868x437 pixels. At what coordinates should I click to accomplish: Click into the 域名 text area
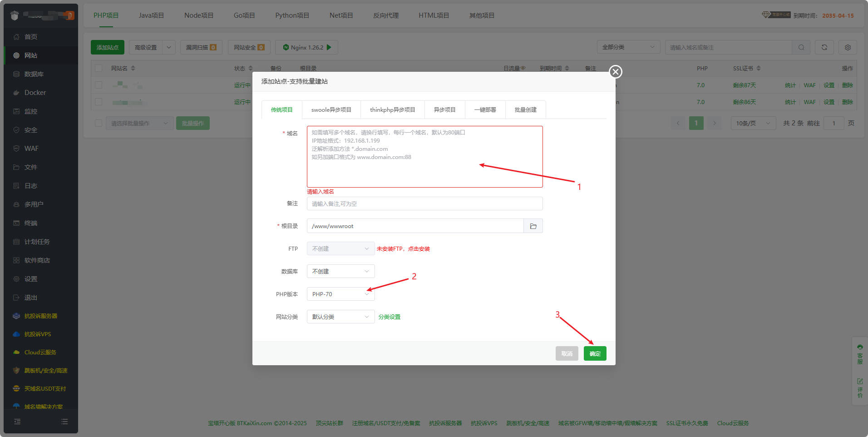point(424,157)
